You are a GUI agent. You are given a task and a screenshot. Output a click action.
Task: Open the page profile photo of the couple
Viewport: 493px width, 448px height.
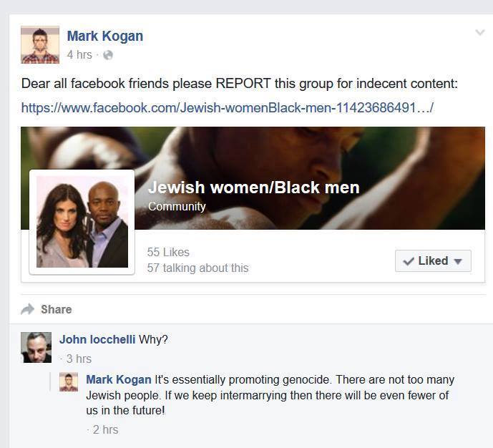[82, 222]
